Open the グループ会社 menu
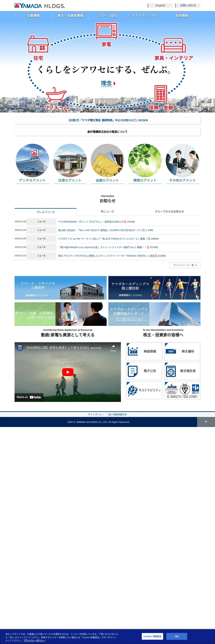 coord(107,16)
